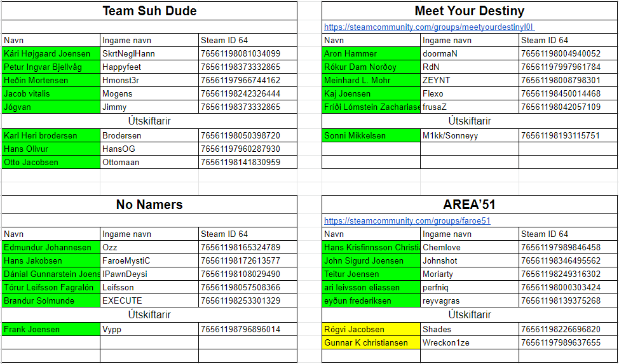Click the Jacob vitalis cell
The image size is (619, 364).
coord(51,94)
